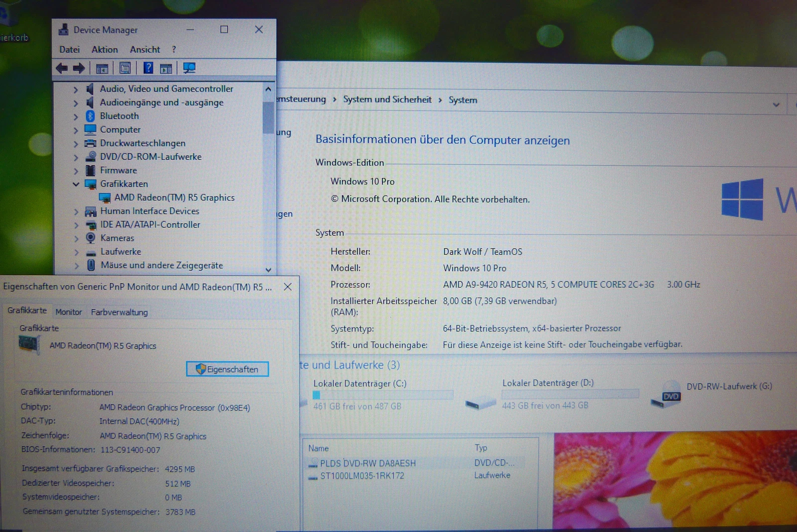Expand Audio, Video und Gamecontroller node
Screen dimensions: 797x532
click(75, 90)
